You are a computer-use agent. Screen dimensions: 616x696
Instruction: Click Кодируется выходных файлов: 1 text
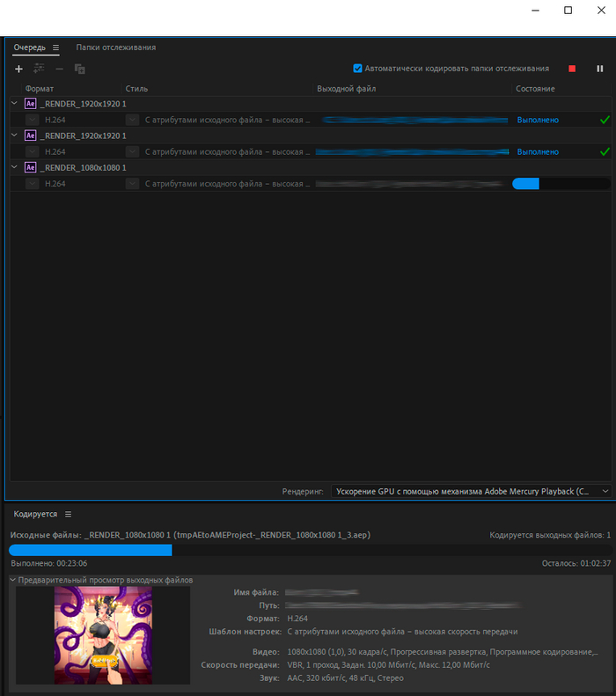[550, 535]
